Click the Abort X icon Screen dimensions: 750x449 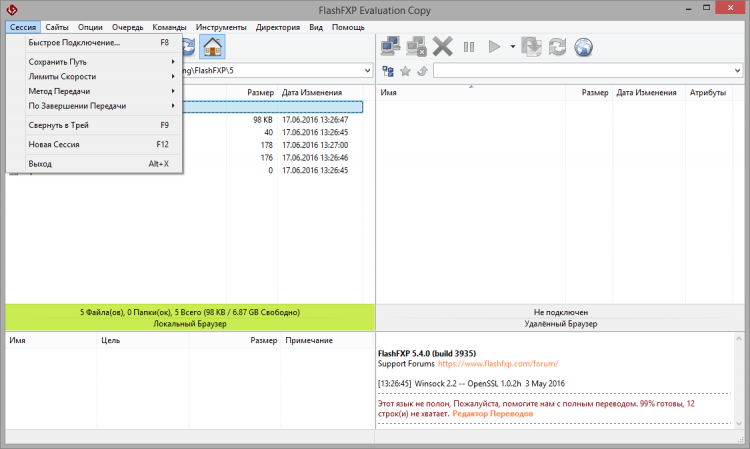pyautogui.click(x=442, y=47)
